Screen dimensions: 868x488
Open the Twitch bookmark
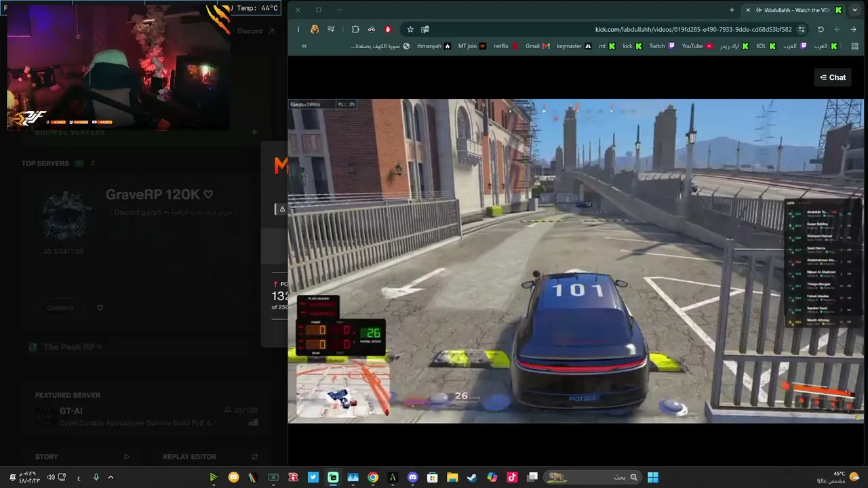point(661,46)
